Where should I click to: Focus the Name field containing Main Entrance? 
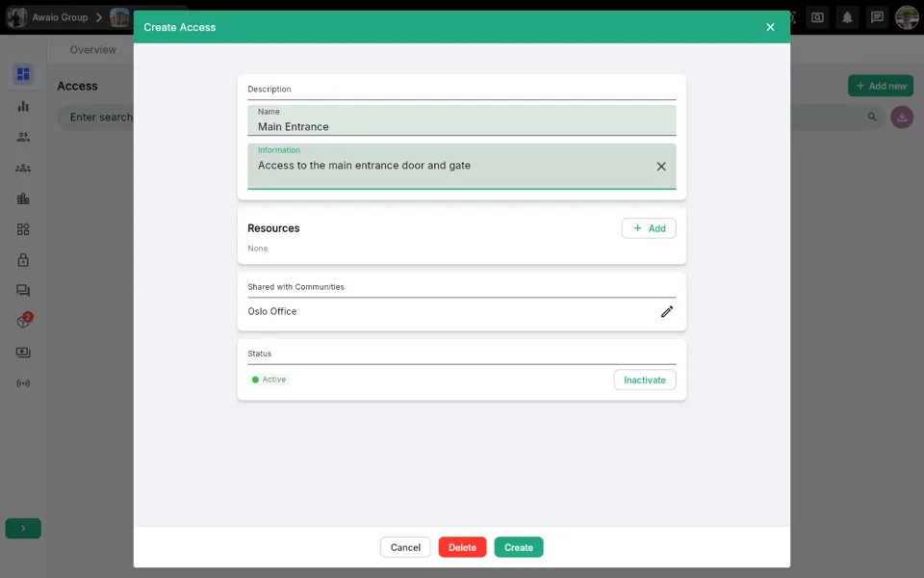click(461, 120)
